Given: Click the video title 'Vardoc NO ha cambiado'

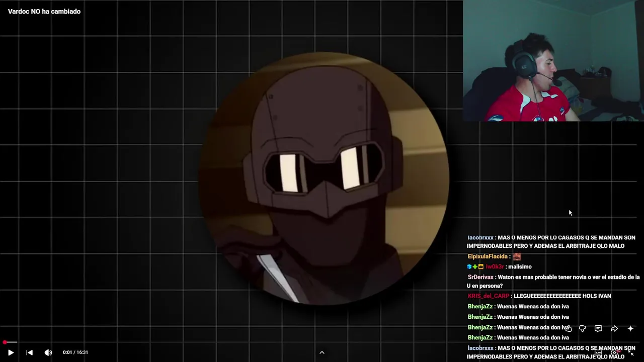Looking at the screenshot, I should click(44, 12).
